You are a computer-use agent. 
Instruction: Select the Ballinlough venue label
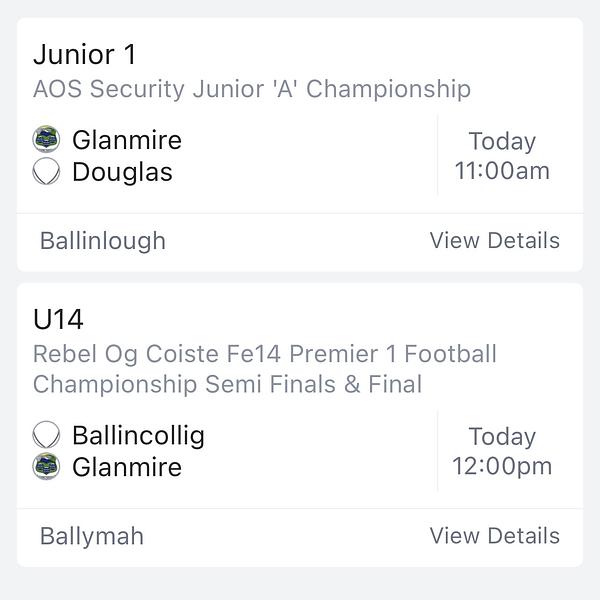tap(103, 241)
